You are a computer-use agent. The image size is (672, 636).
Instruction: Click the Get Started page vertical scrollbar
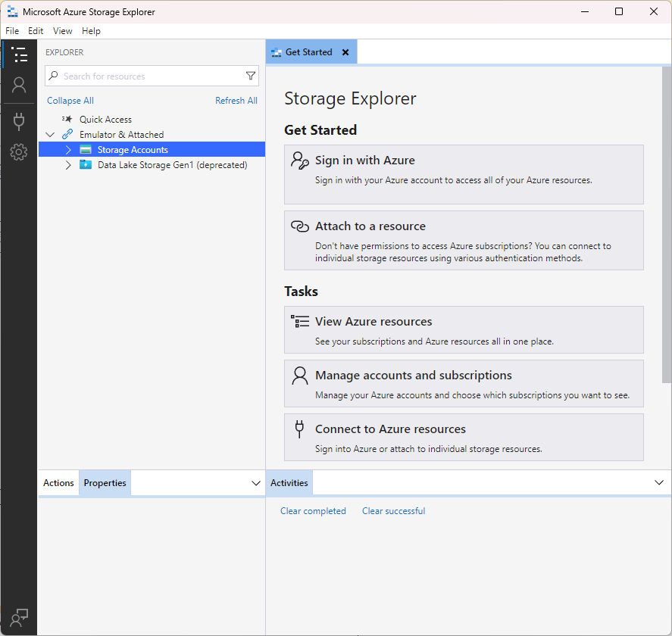(x=667, y=225)
